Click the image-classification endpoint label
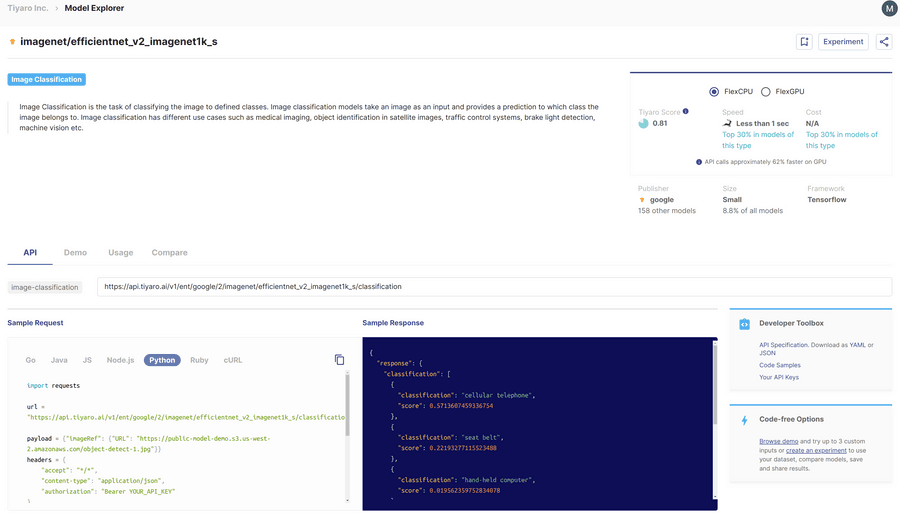 pyautogui.click(x=45, y=287)
